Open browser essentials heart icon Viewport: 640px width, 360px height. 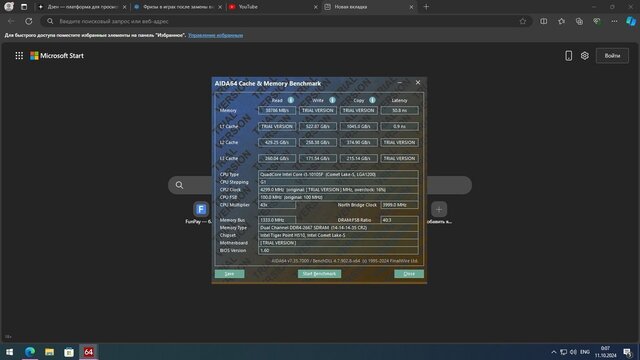tap(597, 21)
